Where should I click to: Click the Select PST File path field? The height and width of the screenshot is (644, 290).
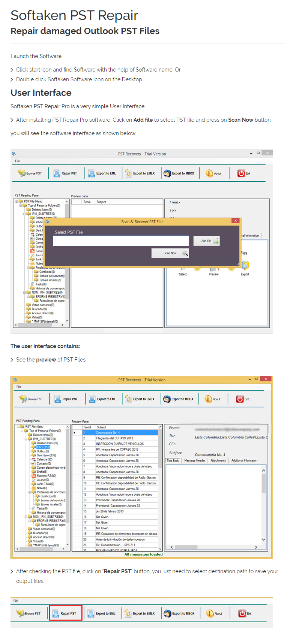point(121,241)
